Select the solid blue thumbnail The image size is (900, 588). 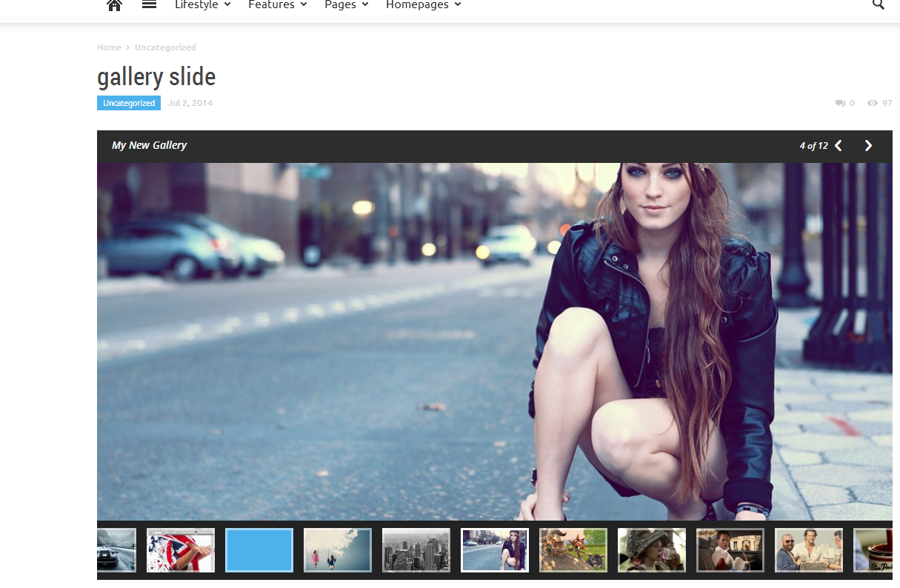click(x=259, y=550)
